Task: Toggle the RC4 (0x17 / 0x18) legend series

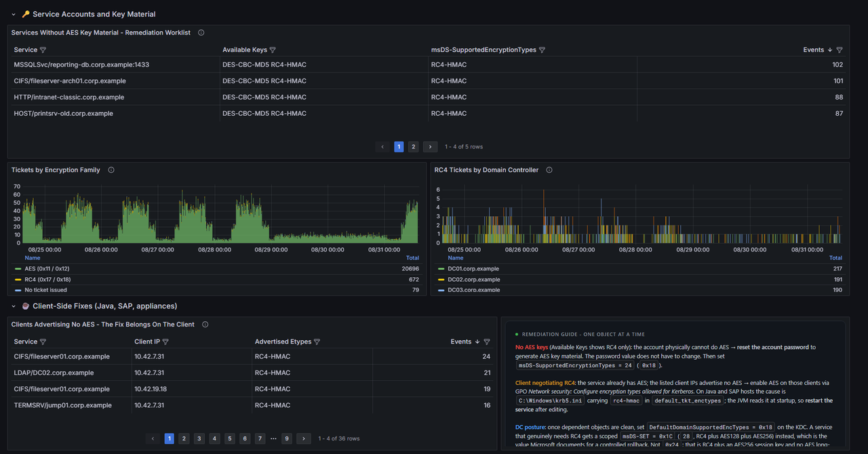Action: 47,279
